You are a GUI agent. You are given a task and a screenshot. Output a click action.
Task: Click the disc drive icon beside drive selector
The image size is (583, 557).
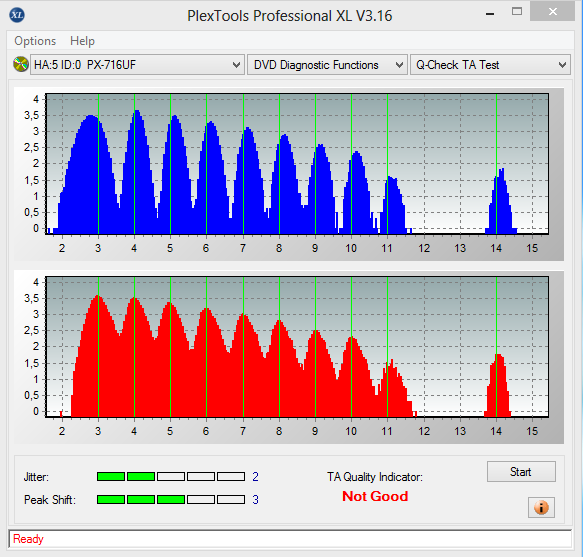click(x=21, y=64)
